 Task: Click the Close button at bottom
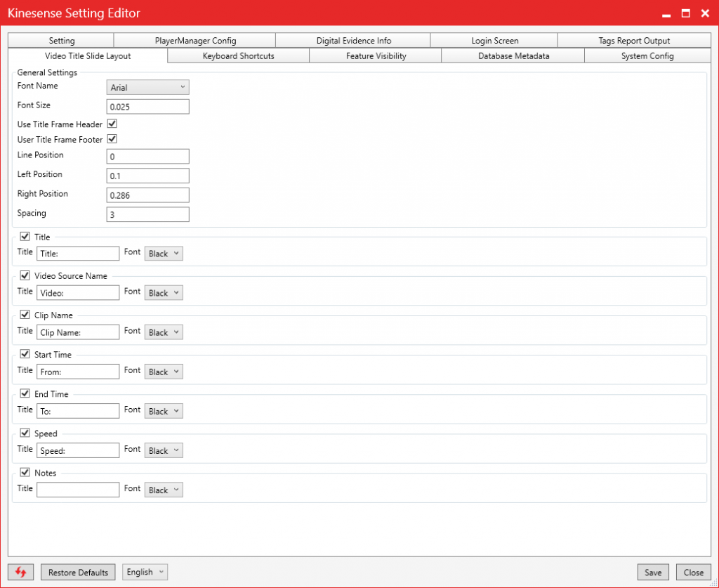tap(693, 572)
